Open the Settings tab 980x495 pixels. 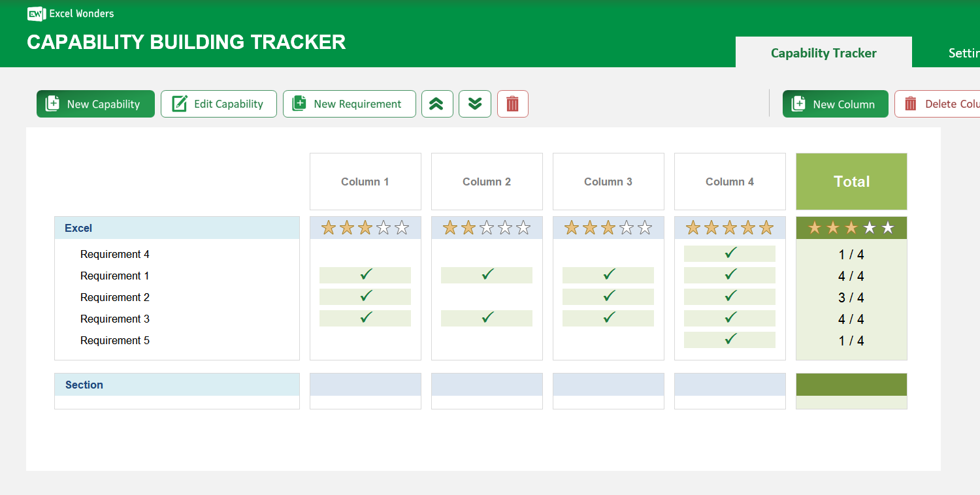[964, 52]
